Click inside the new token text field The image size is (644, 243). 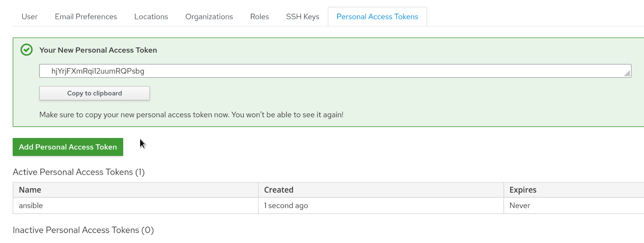click(335, 71)
